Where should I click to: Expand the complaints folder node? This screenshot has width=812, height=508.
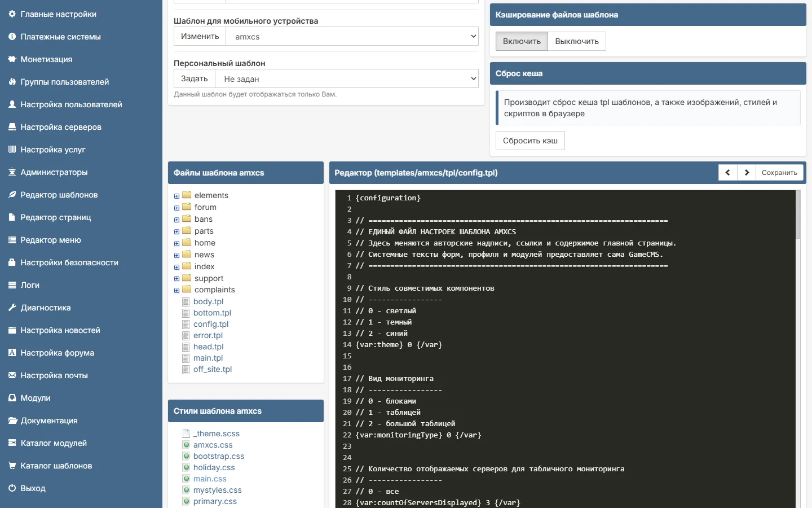click(176, 290)
